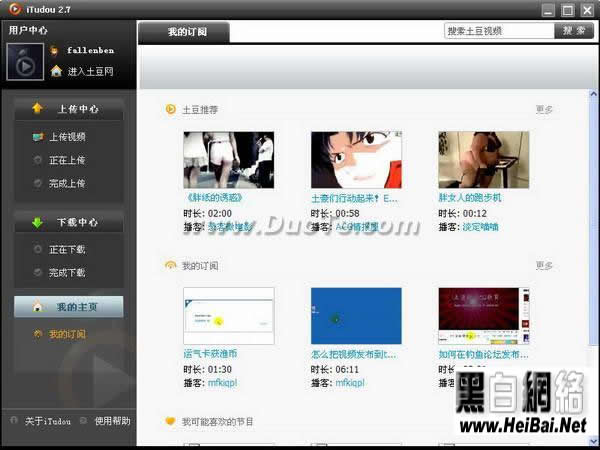Click the feed icon beside 我的订阅 heading
This screenshot has height=450, width=600.
tap(170, 265)
